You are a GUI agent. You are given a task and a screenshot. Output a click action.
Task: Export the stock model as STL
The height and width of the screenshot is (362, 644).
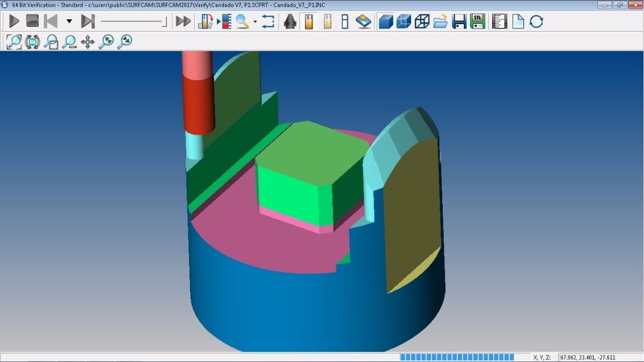[478, 22]
